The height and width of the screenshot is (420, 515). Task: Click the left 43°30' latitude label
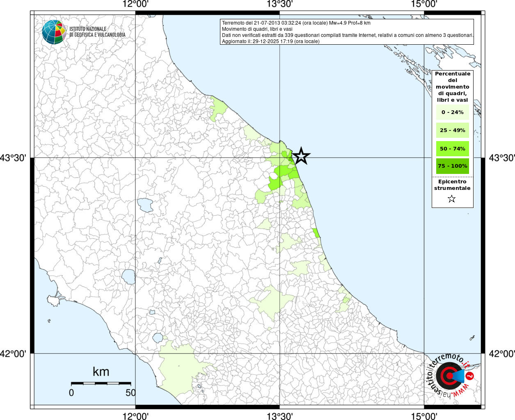pos(13,158)
